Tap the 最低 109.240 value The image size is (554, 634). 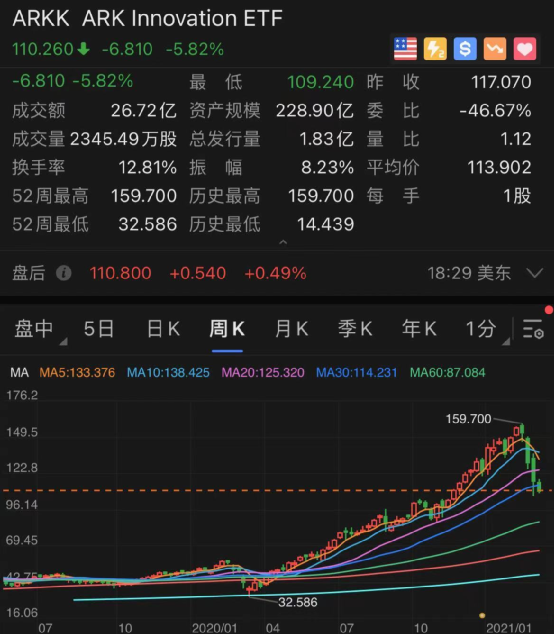pos(321,82)
